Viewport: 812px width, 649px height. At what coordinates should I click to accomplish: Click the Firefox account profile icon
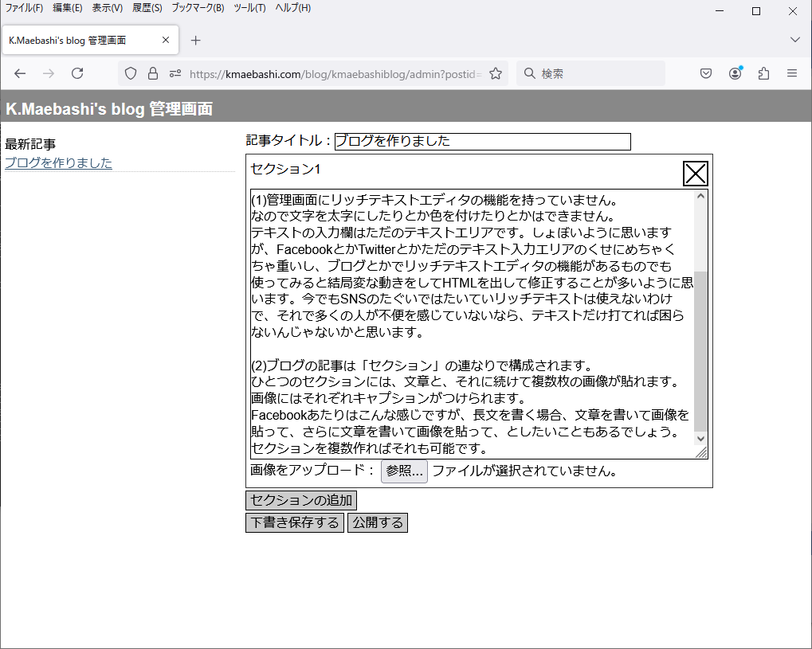click(x=735, y=73)
